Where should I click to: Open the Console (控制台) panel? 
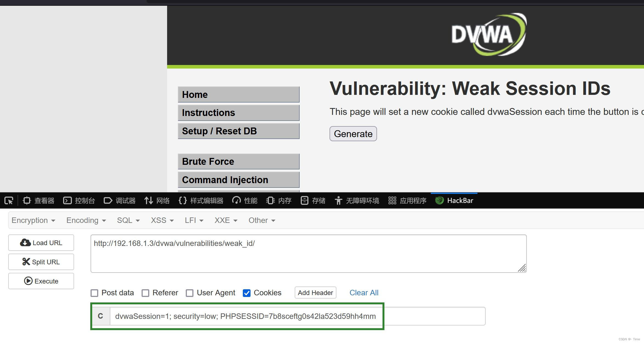point(79,201)
